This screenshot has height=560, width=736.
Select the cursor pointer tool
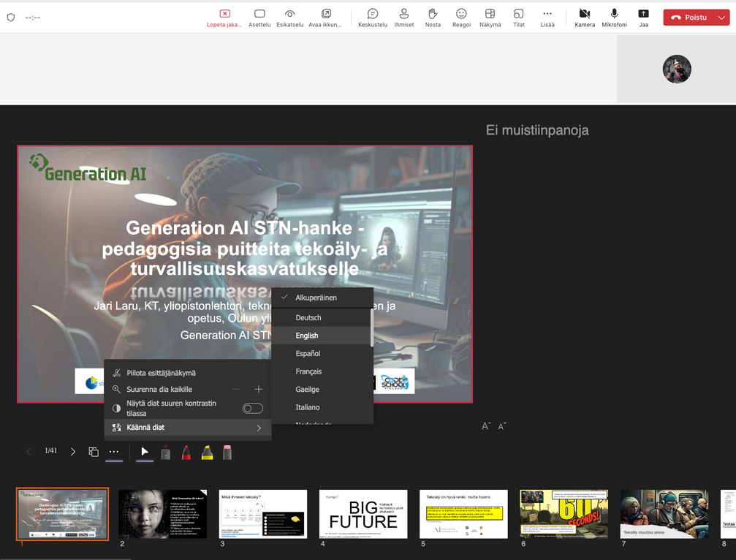click(x=145, y=452)
